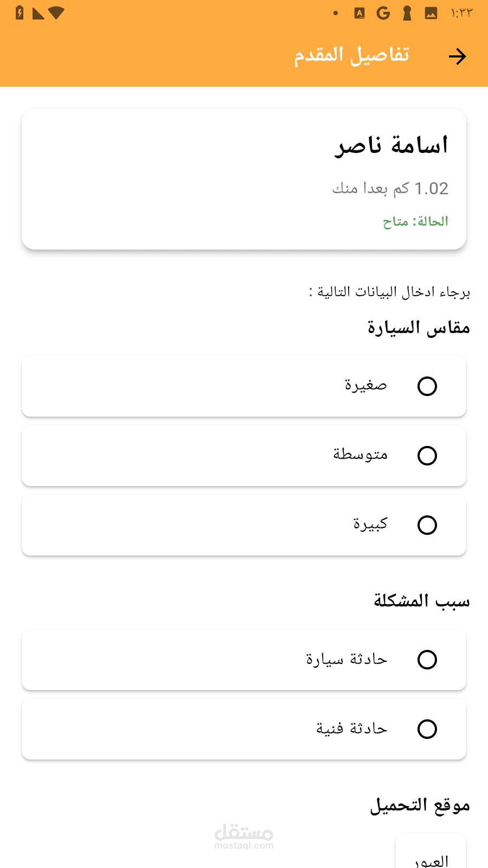Tap the keyhole notification icon
The image size is (488, 868).
coord(407,13)
